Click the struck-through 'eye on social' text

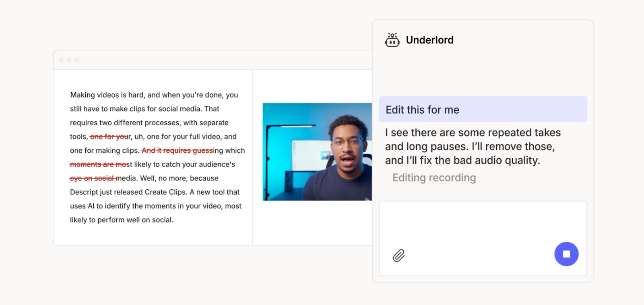pos(93,178)
